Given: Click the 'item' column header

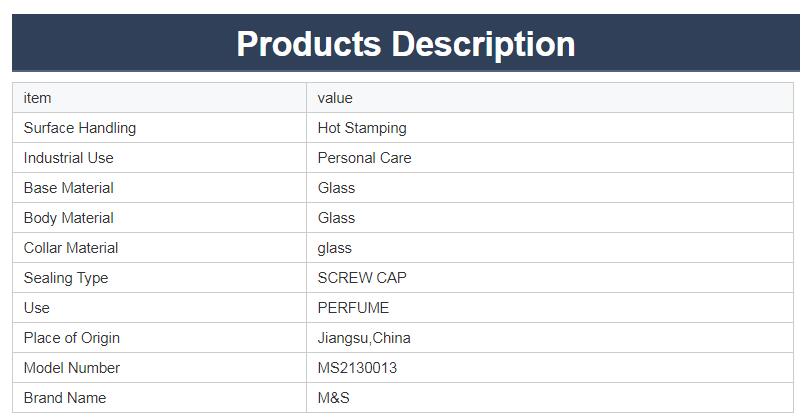Looking at the screenshot, I should (x=38, y=98).
